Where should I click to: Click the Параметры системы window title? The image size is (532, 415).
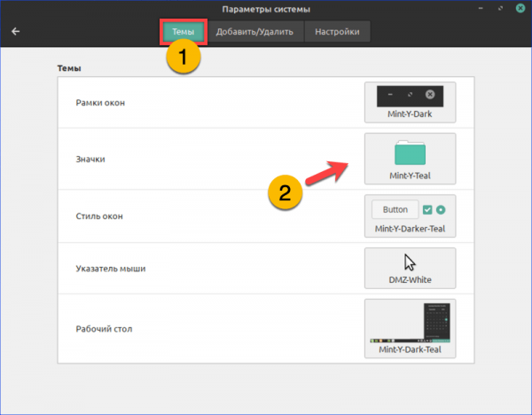point(266,9)
